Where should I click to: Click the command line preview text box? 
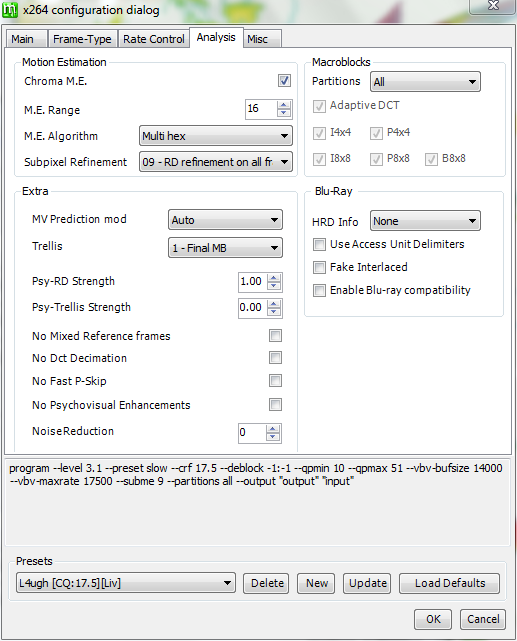[257, 502]
